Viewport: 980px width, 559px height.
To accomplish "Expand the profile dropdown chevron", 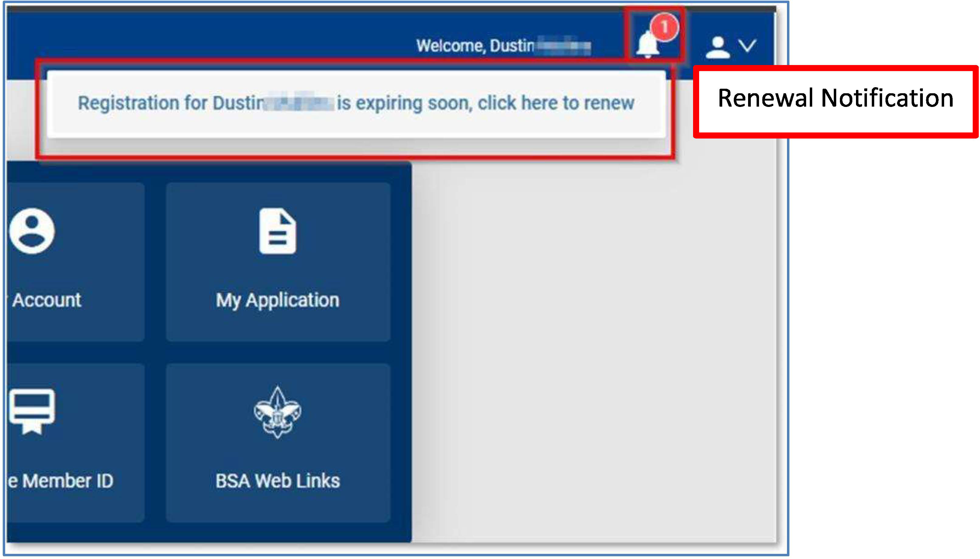I will tap(748, 46).
